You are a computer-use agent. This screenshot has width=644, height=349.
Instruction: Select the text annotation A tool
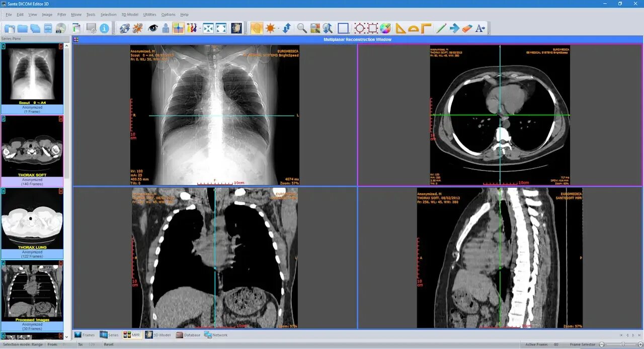[x=480, y=28]
